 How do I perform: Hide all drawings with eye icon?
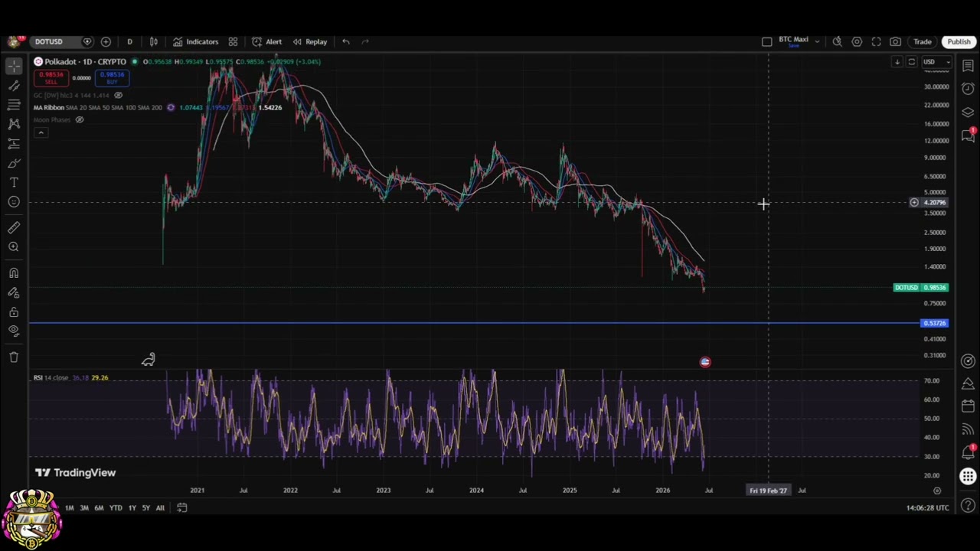[14, 331]
